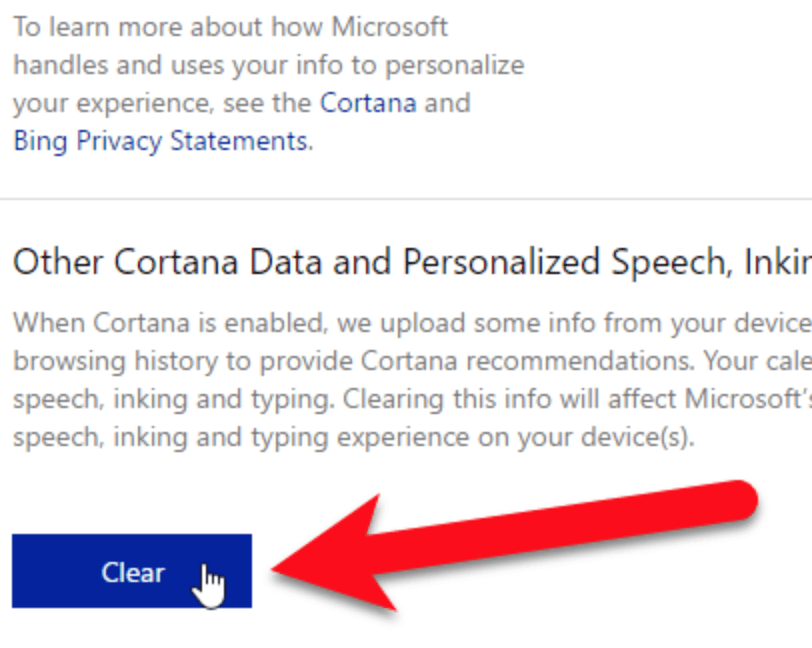Screen dimensions: 812x648
Task: Open the Cortana privacy statement link
Action: (367, 103)
